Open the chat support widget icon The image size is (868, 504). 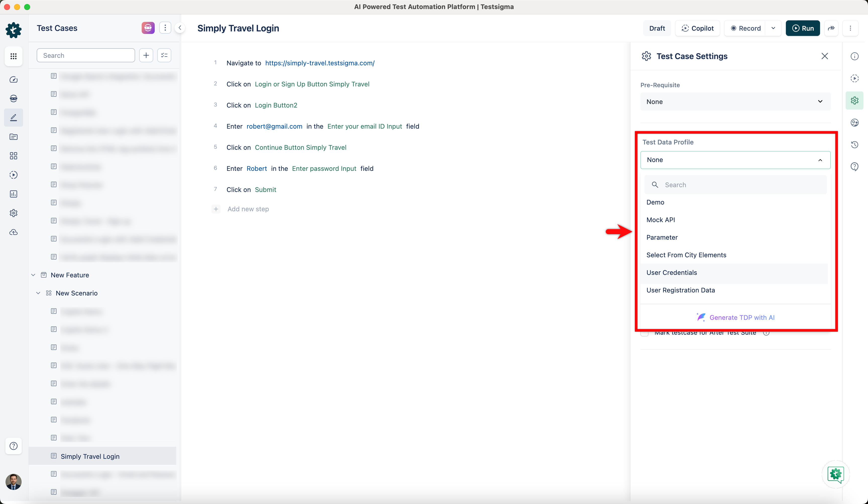tap(836, 474)
